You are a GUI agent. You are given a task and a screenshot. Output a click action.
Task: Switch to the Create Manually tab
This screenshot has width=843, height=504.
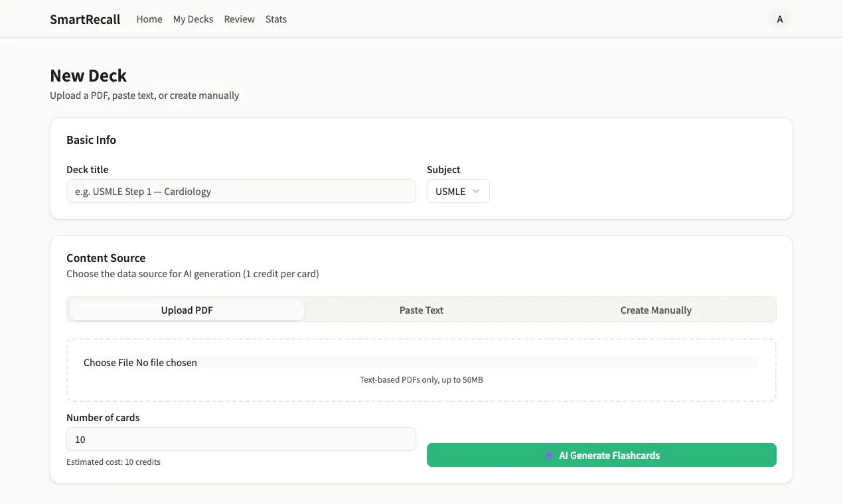coord(656,310)
